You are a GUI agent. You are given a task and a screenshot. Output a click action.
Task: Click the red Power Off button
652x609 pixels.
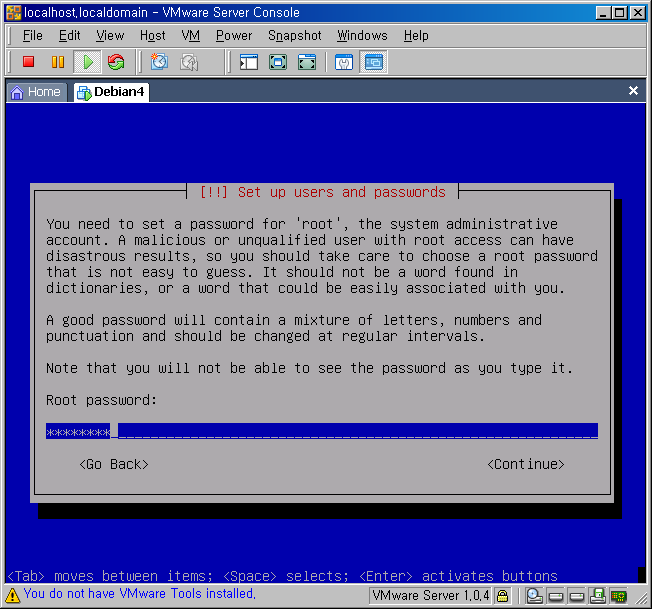tap(29, 62)
